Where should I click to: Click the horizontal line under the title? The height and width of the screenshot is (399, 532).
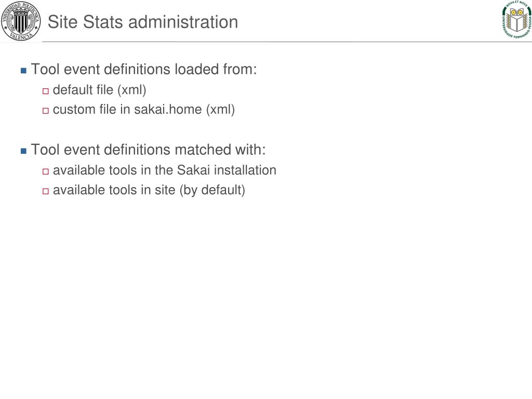287,42
